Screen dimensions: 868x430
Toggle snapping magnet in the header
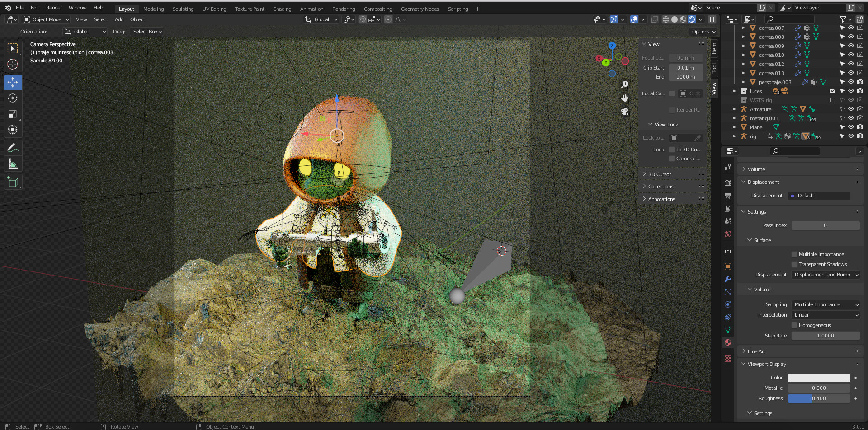pyautogui.click(x=362, y=19)
